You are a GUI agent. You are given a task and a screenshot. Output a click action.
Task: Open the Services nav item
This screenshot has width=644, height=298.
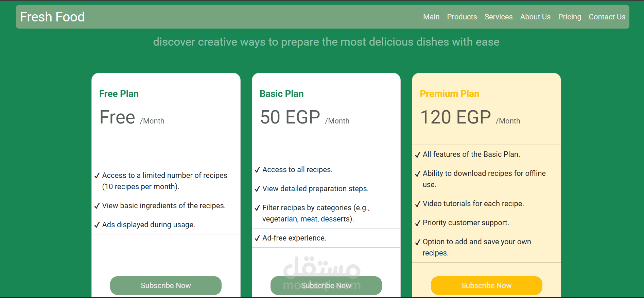[499, 17]
